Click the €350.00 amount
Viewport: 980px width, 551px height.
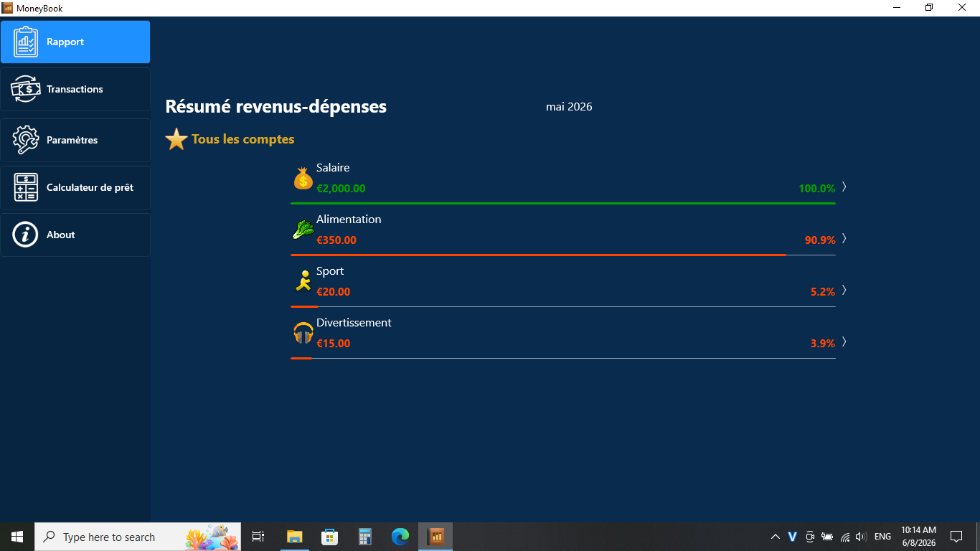336,240
